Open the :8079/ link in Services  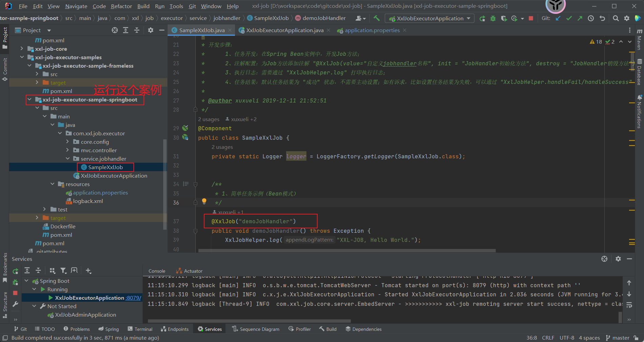[x=133, y=298]
